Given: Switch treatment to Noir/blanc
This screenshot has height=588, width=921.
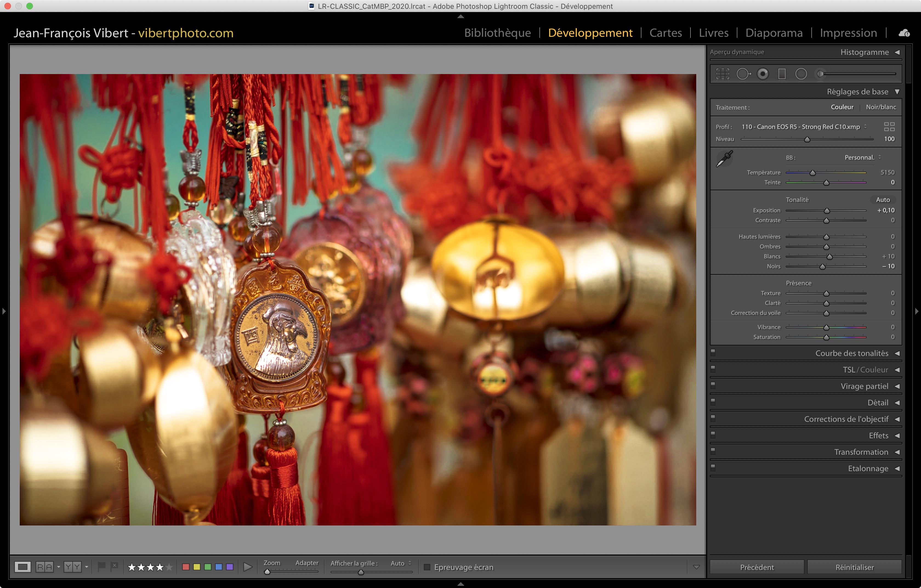Looking at the screenshot, I should (x=881, y=107).
